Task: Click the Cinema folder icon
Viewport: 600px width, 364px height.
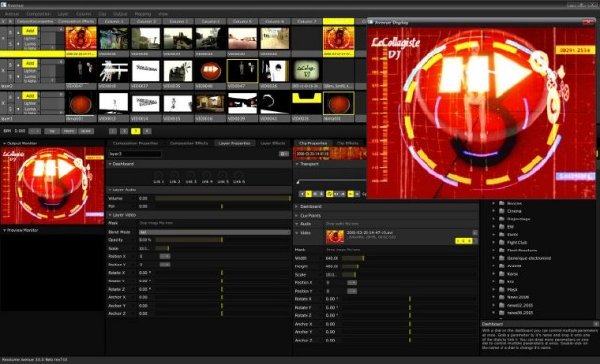Action: tap(502, 211)
